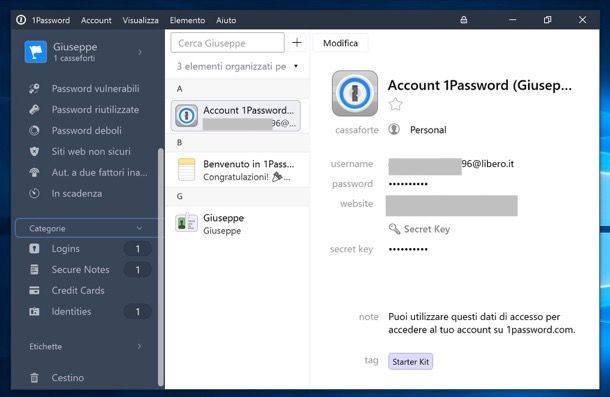
Task: Click the hidden password dots
Action: 408,184
